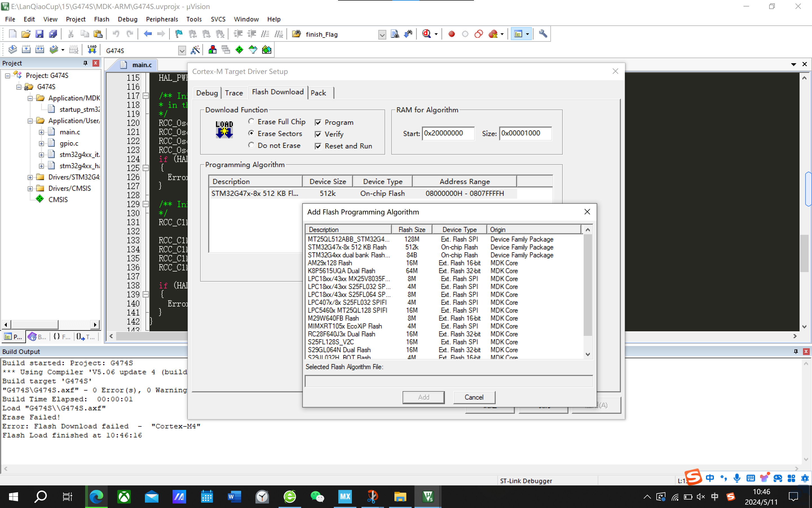Collapse the Application/User folder

coord(30,121)
